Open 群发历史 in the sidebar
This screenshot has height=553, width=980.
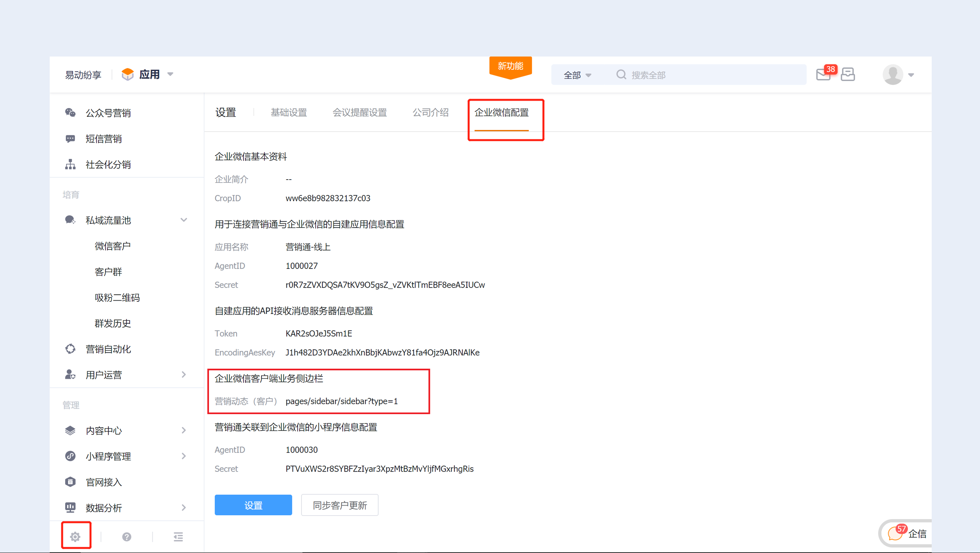coord(113,323)
